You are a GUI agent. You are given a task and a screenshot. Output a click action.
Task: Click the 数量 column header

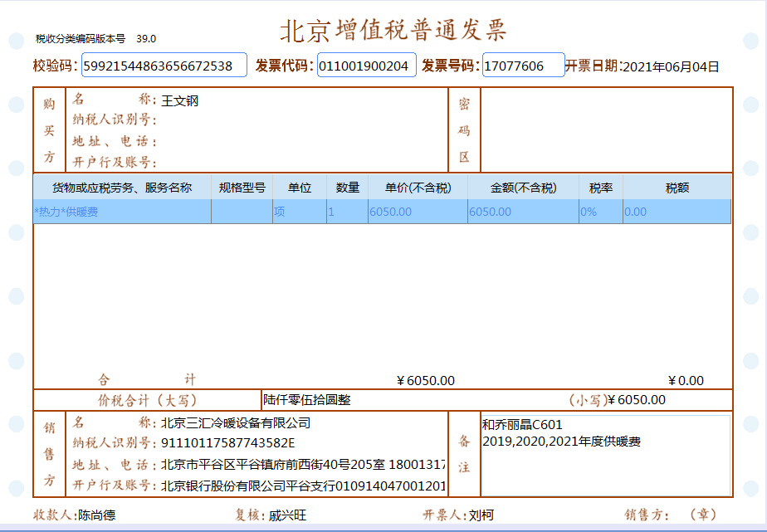point(348,188)
